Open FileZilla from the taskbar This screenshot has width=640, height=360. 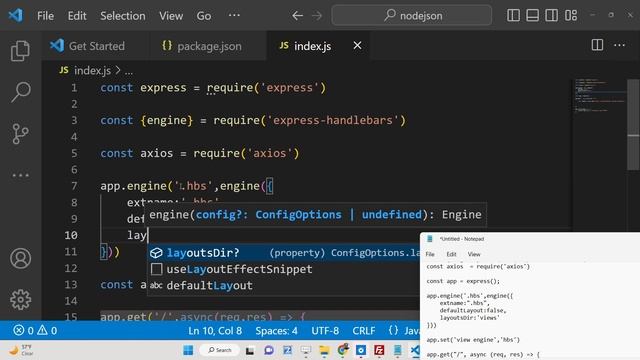[379, 350]
